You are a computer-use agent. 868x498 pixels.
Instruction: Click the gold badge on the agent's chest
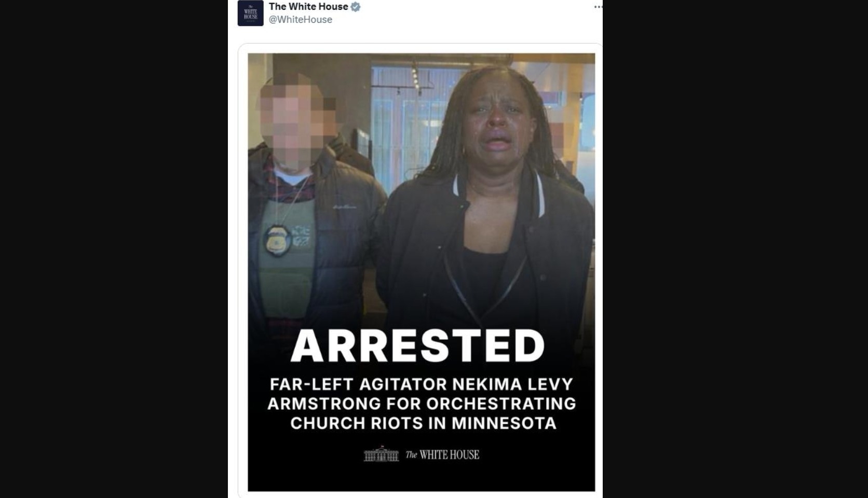point(278,241)
